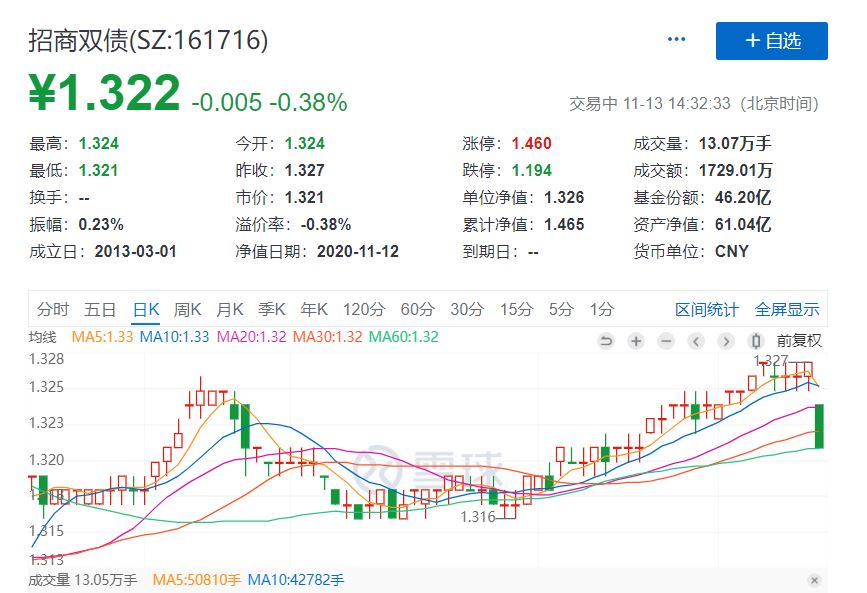The height and width of the screenshot is (593, 867).
Task: Click the 资产净值 value 61.04亿
Action: 743,225
